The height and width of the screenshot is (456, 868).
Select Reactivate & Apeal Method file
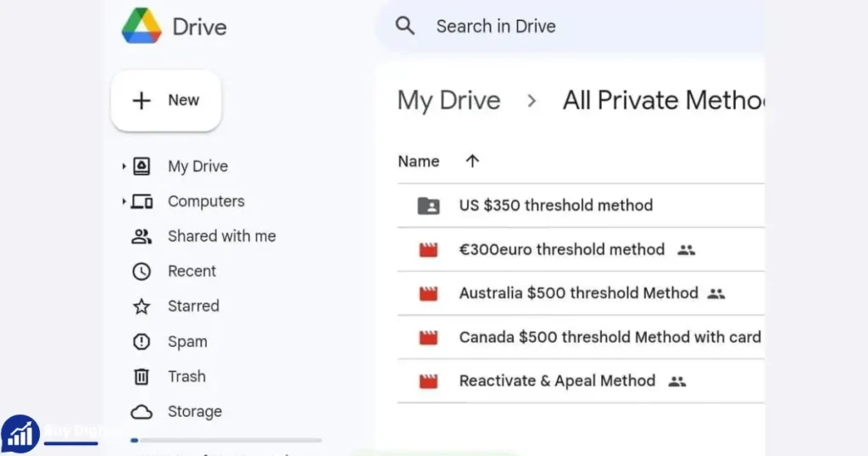pyautogui.click(x=557, y=381)
